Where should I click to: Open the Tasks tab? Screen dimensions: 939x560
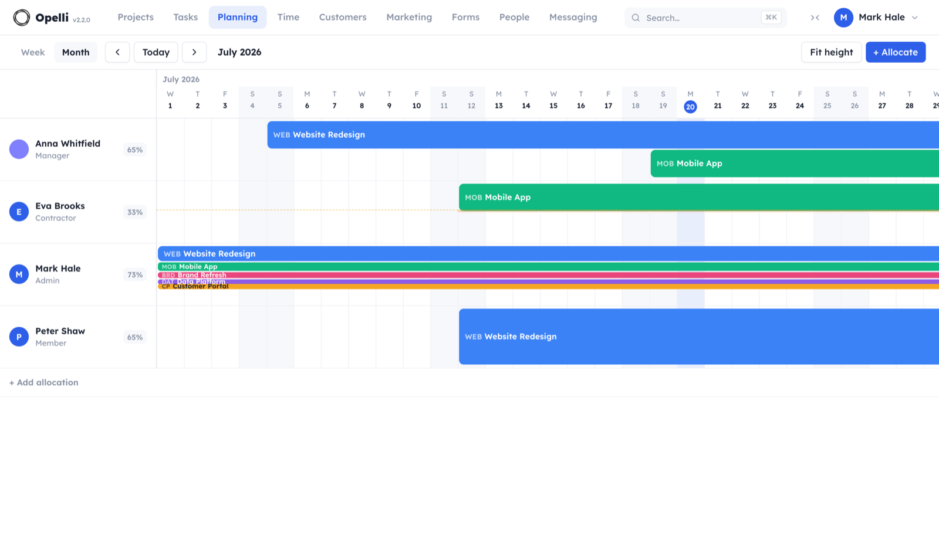pos(185,18)
